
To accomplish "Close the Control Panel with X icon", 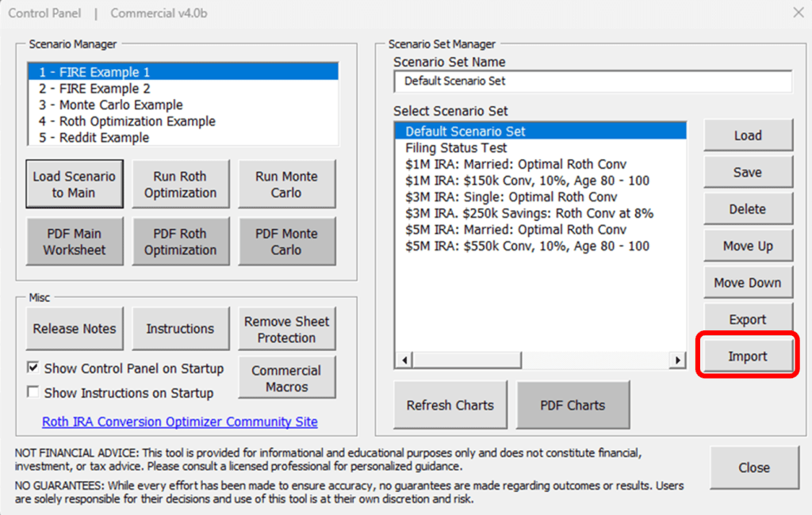I will tap(798, 13).
